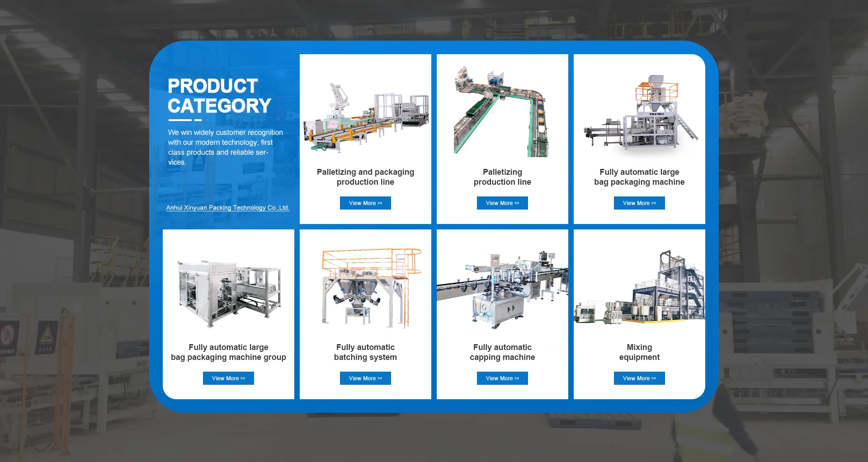Select the 'Fully automatic large bag packaging machine group' title
This screenshot has height=462, width=868.
click(228, 352)
